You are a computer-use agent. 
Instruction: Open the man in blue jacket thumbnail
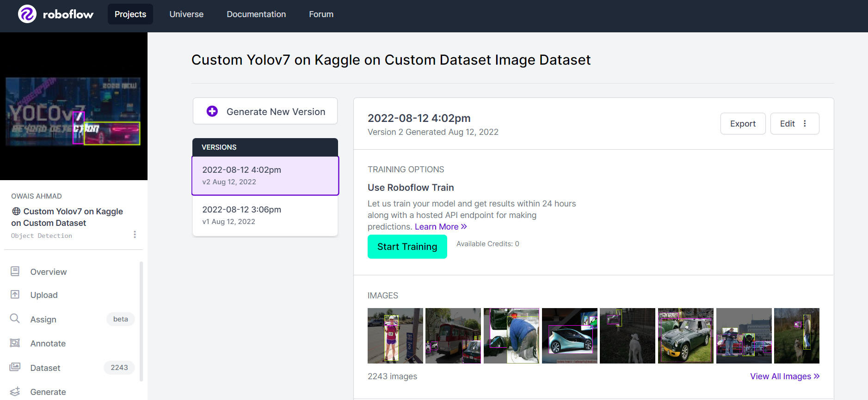point(511,336)
